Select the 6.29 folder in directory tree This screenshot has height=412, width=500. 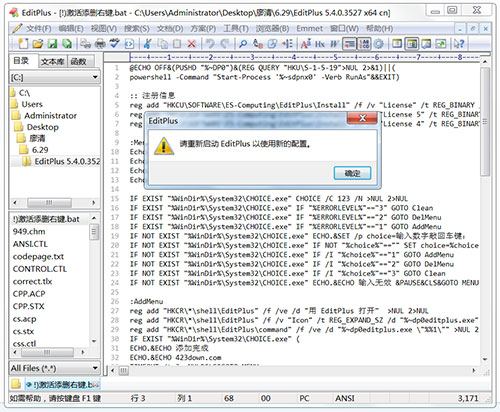[x=40, y=150]
